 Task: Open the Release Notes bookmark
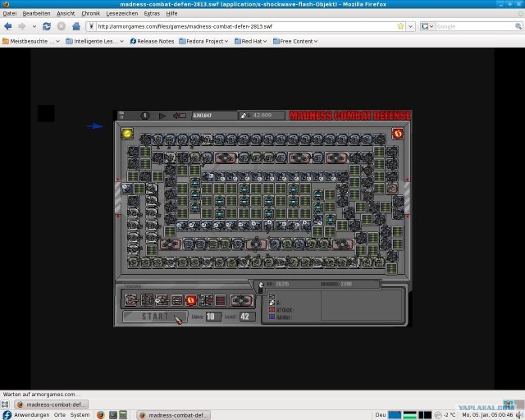click(x=152, y=41)
